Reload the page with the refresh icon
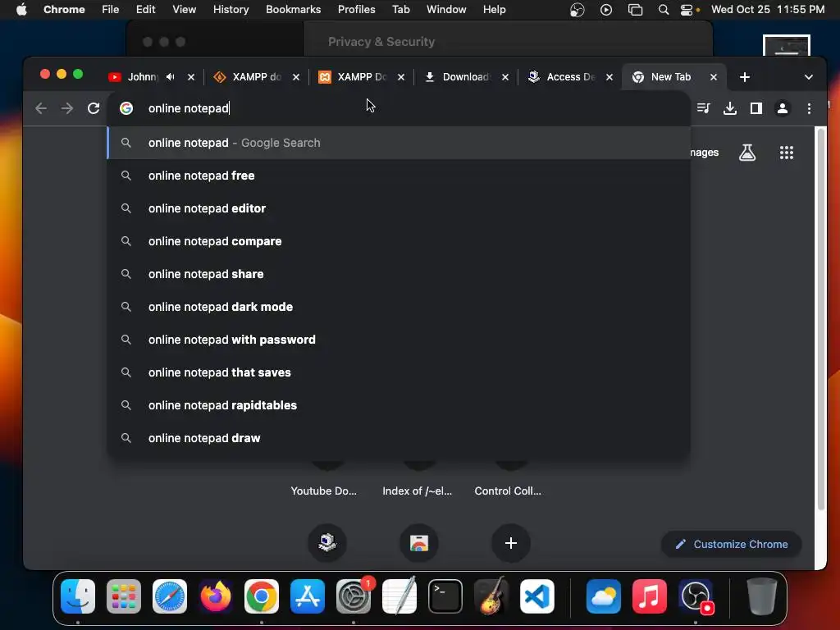 (x=94, y=109)
